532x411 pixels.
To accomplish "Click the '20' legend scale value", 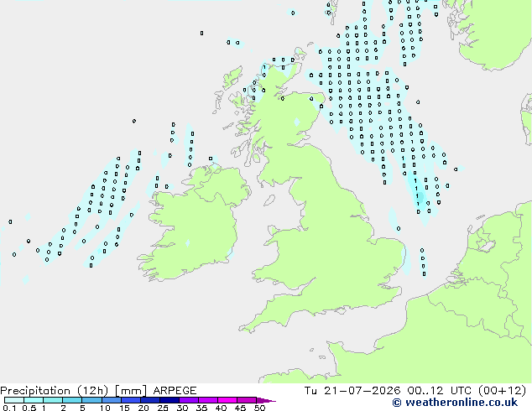I will [x=143, y=408].
